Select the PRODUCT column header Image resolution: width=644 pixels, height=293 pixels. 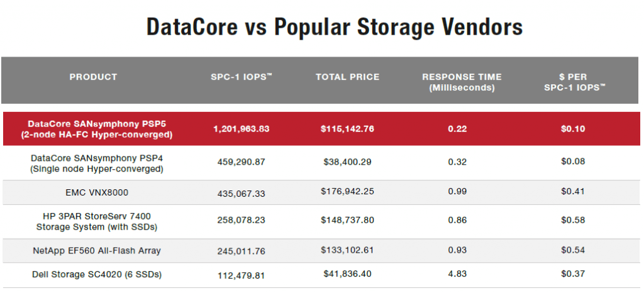click(93, 77)
